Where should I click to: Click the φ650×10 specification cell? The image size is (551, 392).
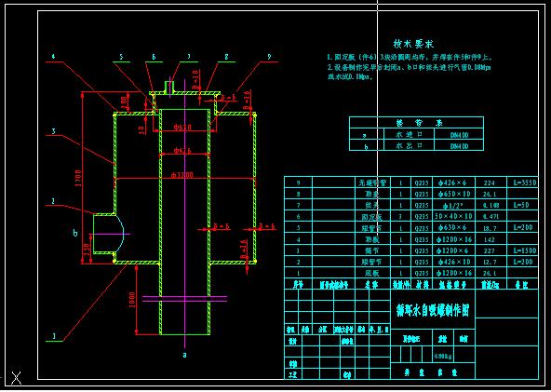(453, 194)
